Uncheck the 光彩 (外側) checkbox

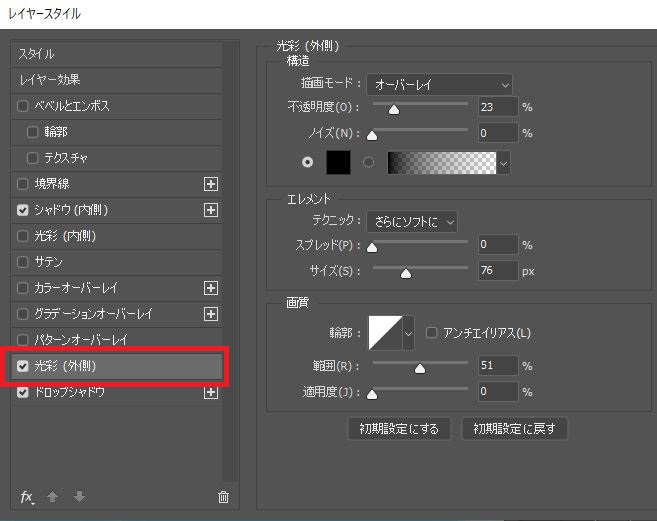(x=23, y=366)
